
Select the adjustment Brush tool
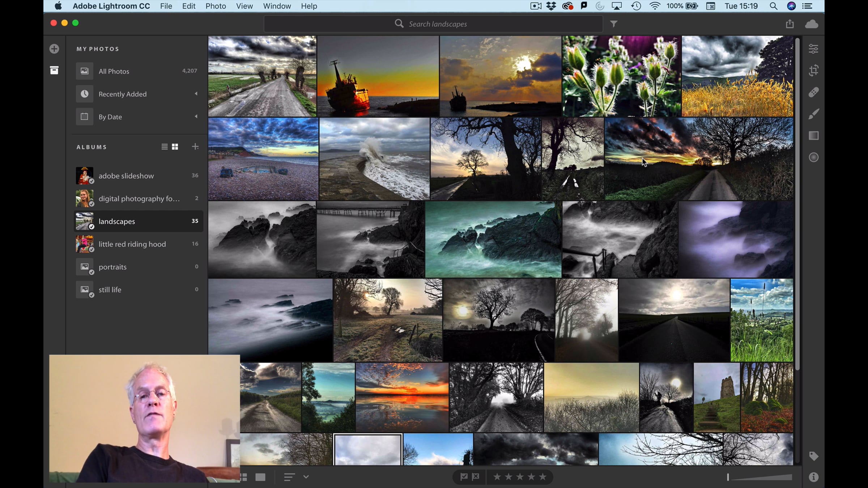tap(813, 114)
